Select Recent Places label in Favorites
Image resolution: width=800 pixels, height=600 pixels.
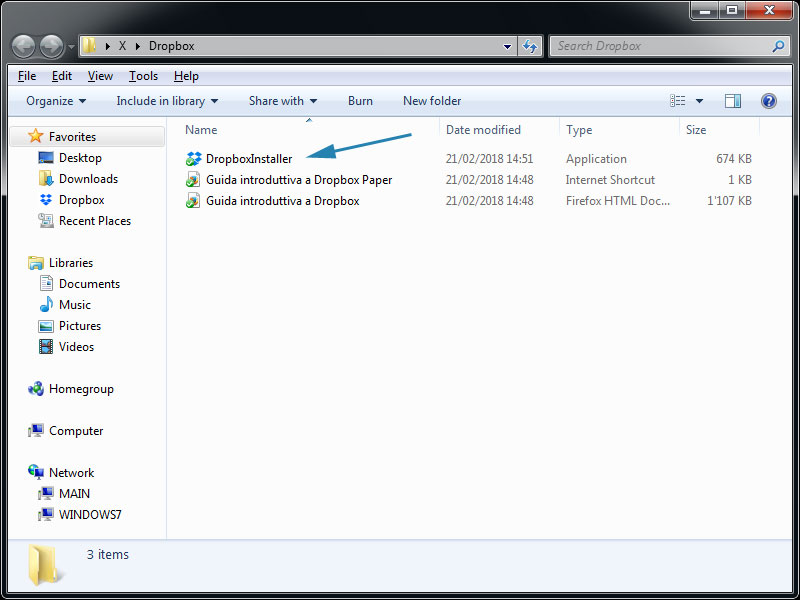[95, 220]
